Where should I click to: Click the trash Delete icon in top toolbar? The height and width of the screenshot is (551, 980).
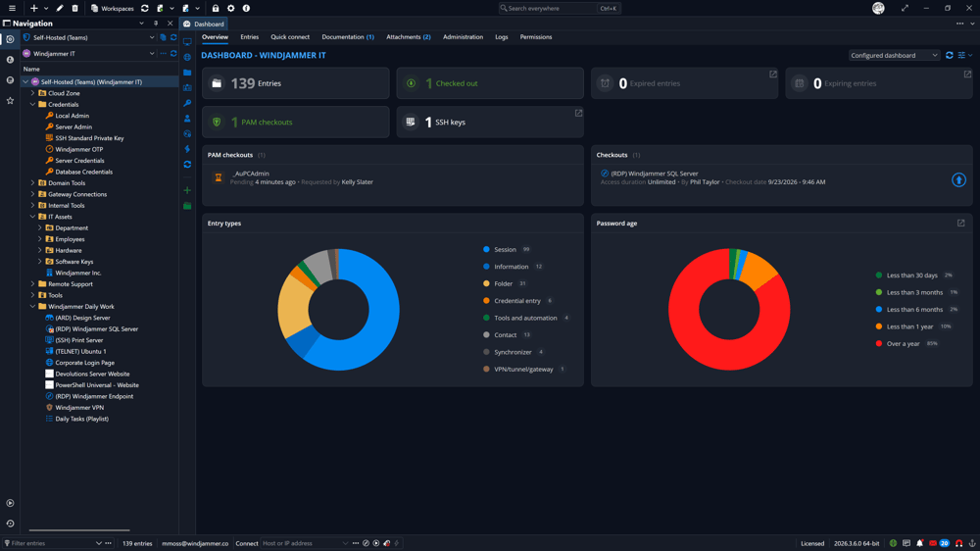[75, 8]
